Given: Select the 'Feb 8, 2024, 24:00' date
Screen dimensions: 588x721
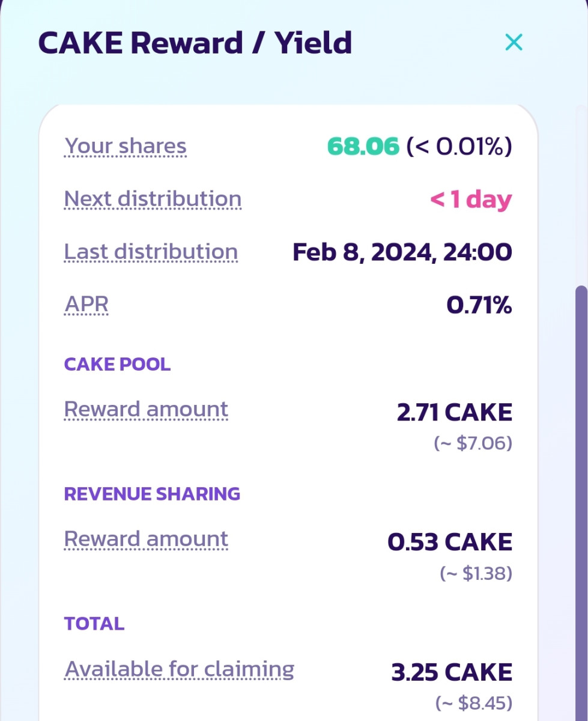Looking at the screenshot, I should 402,252.
